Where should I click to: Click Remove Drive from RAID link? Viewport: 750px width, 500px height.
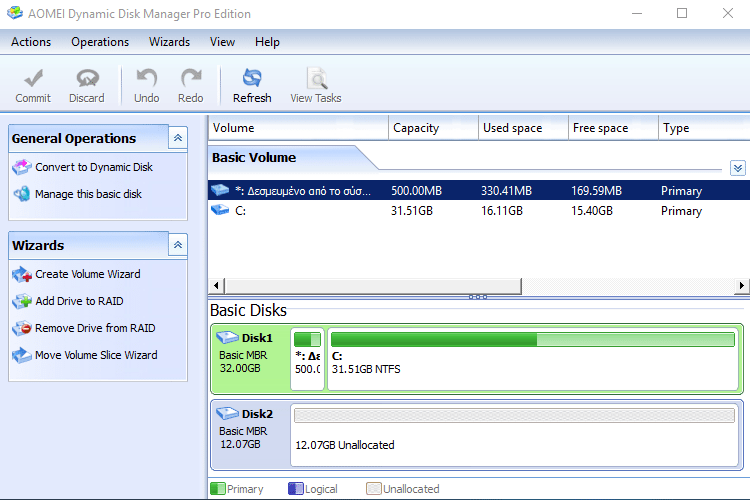[95, 328]
